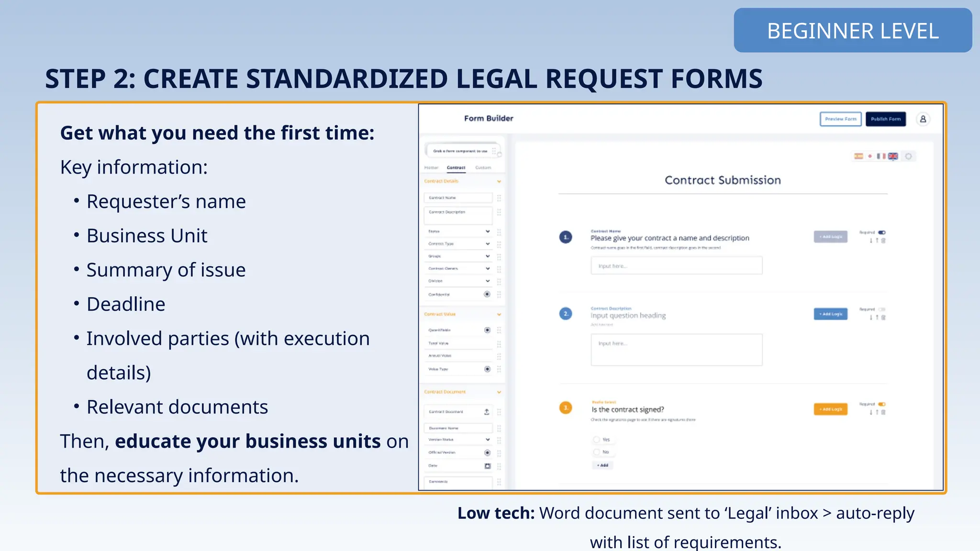
Task: Move question 2 up with its arrow icon
Action: (x=877, y=318)
